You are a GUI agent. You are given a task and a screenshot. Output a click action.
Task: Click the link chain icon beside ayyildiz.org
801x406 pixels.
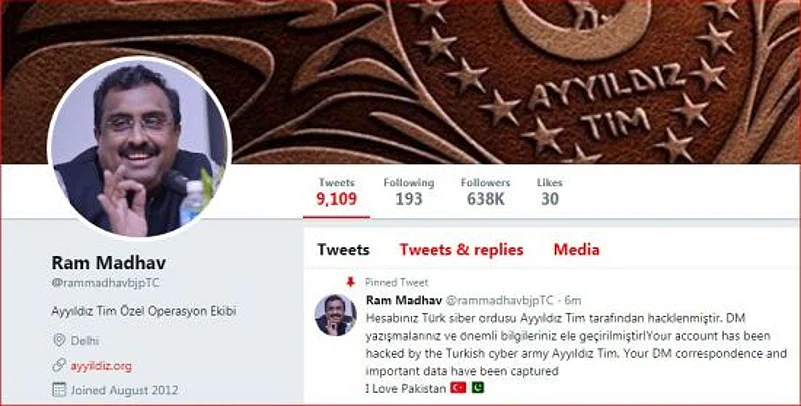pos(59,365)
